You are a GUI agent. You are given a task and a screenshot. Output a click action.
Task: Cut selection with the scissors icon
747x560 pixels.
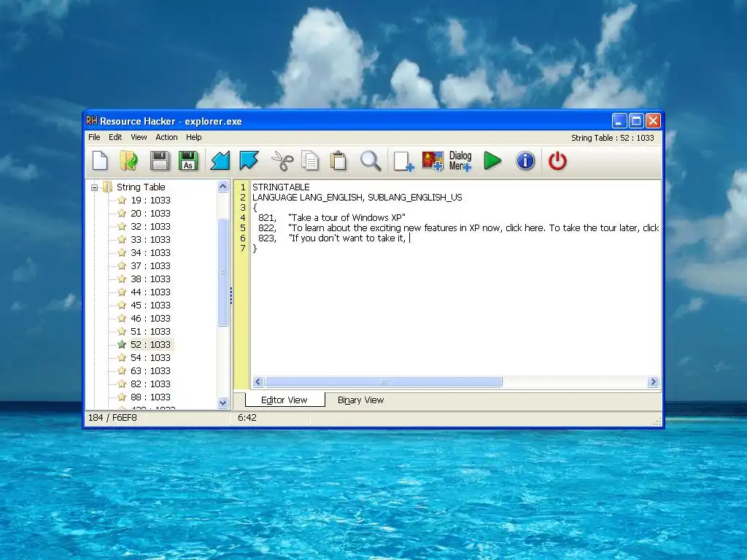coord(282,160)
